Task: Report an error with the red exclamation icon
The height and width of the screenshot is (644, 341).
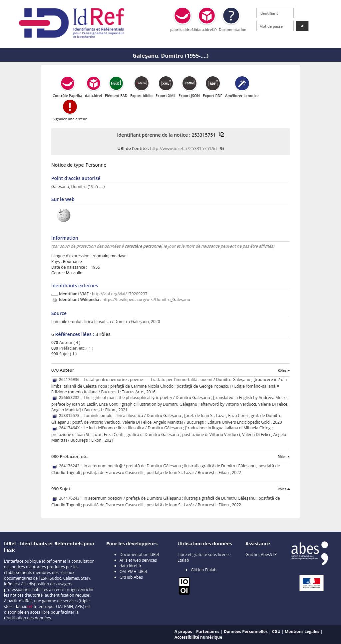Action: point(70,107)
